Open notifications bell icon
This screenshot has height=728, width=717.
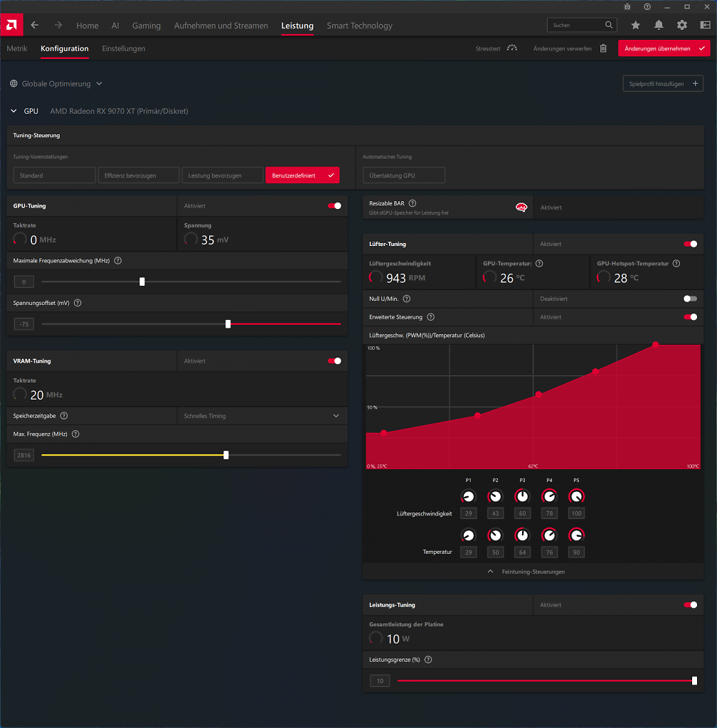(659, 25)
